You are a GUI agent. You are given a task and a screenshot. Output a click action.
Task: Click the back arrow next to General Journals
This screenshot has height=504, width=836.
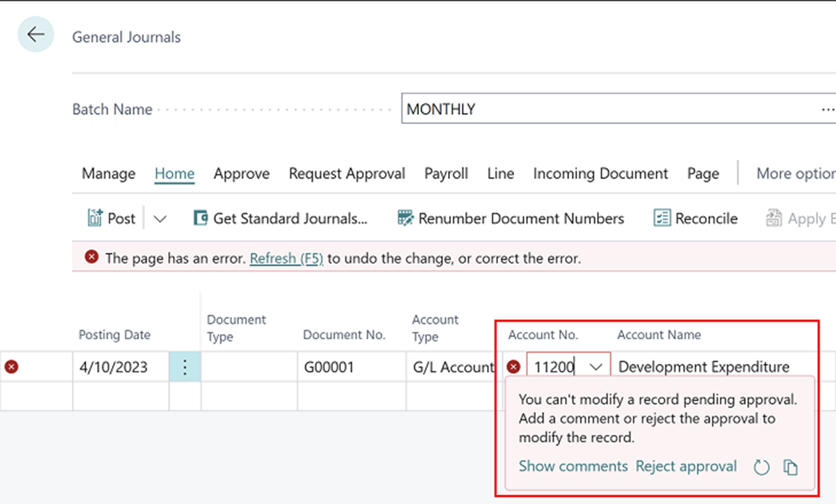(x=35, y=35)
